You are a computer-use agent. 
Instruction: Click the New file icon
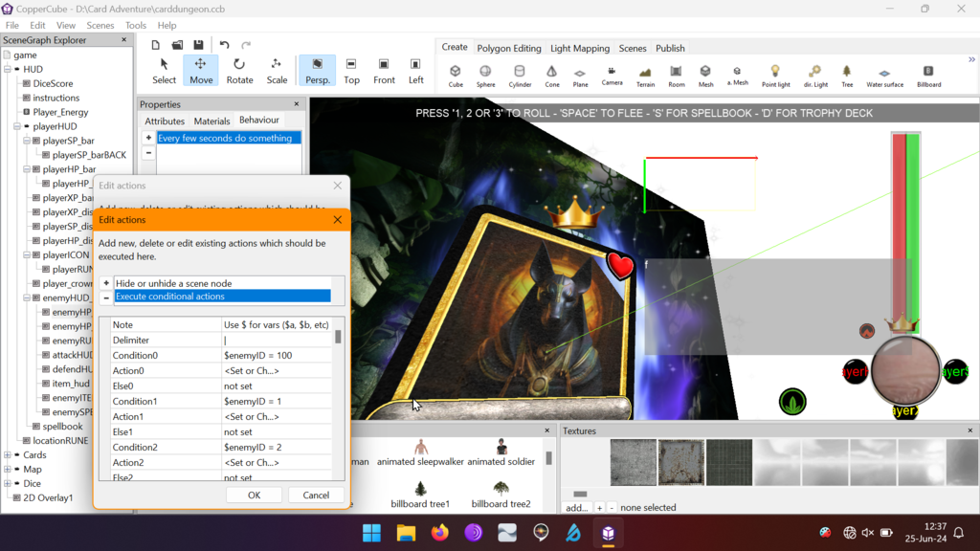(156, 45)
